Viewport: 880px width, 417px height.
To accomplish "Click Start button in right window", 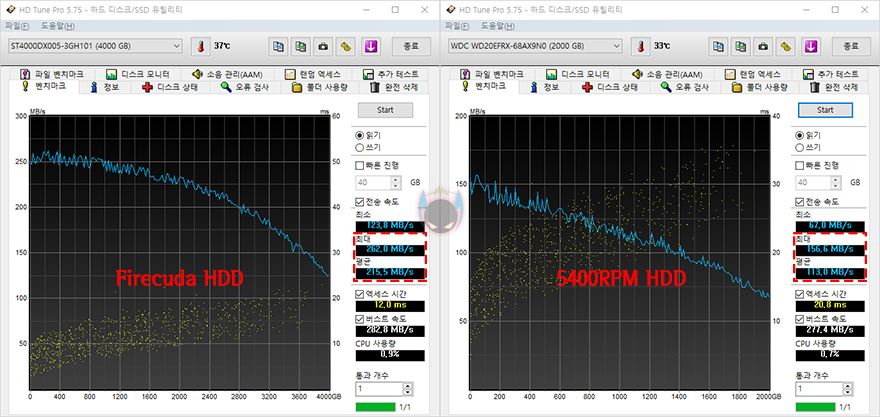I will click(825, 110).
